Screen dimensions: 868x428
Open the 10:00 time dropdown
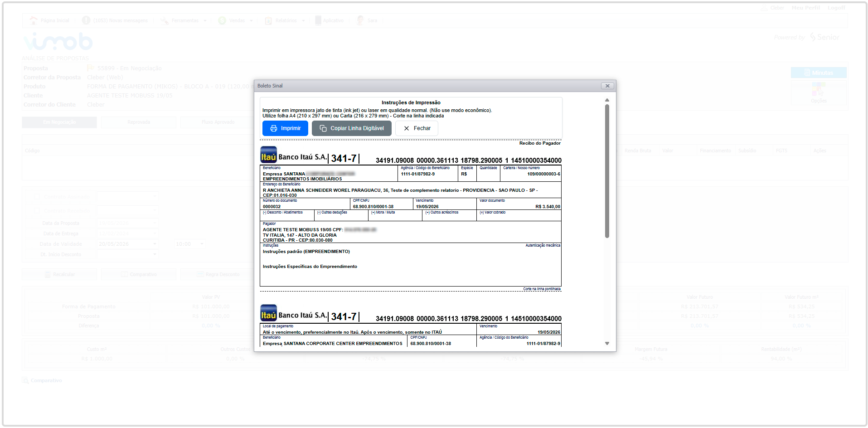coord(202,244)
